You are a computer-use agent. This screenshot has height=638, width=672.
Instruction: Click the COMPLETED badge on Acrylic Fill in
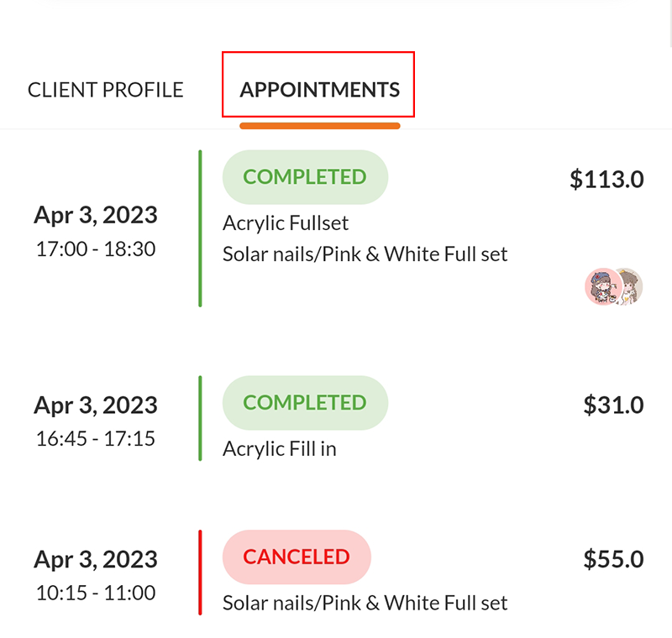click(305, 403)
